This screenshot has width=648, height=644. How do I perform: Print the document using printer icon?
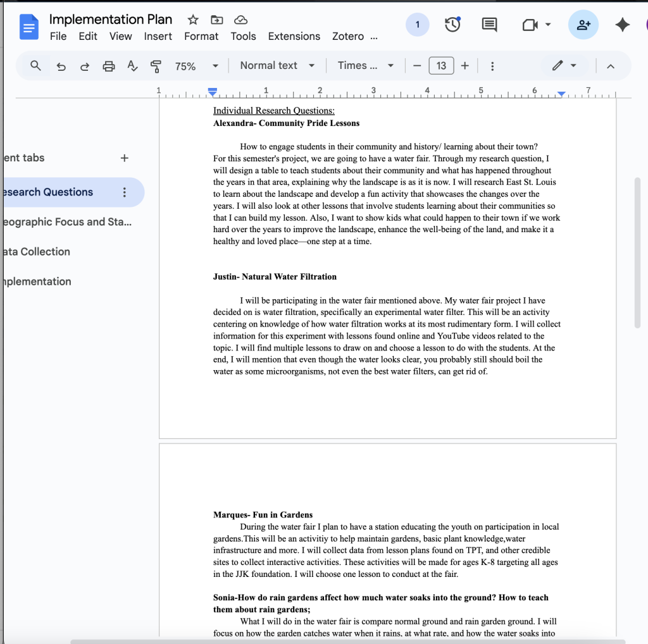(109, 66)
